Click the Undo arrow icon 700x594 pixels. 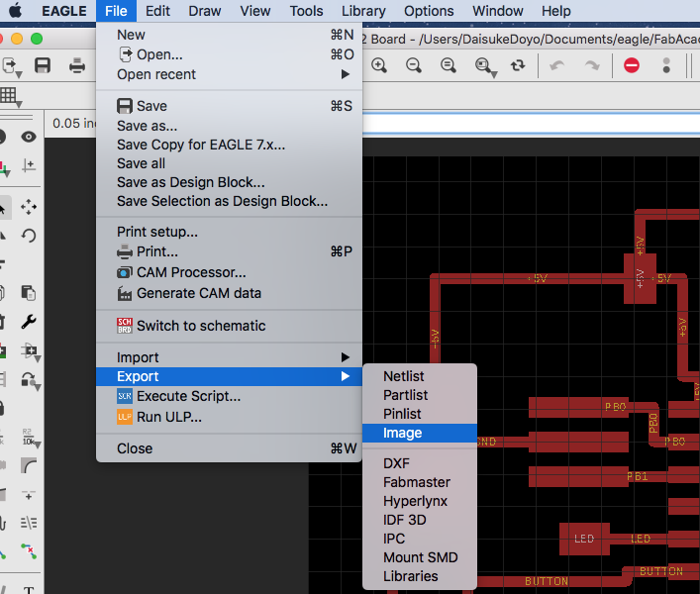click(556, 65)
